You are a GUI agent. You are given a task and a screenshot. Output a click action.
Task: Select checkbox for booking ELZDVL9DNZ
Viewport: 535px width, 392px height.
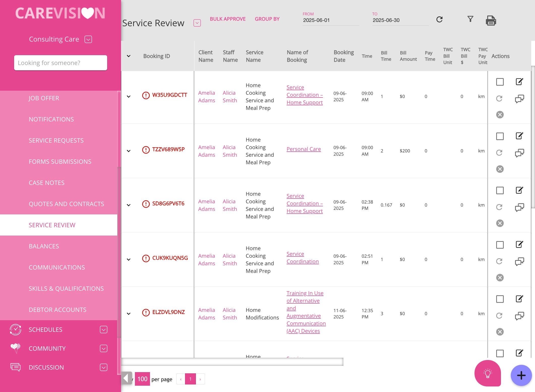(500, 299)
